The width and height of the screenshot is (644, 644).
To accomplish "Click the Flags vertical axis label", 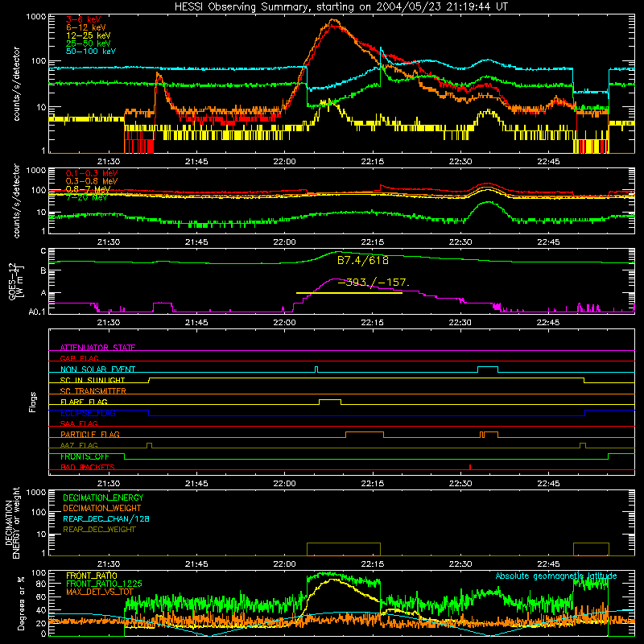I will [x=33, y=402].
